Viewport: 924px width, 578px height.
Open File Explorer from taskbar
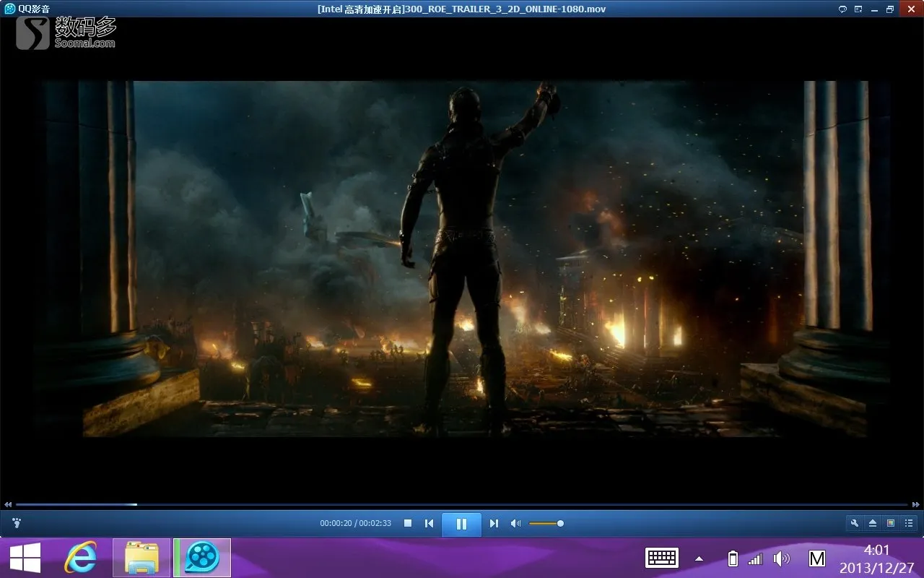141,558
